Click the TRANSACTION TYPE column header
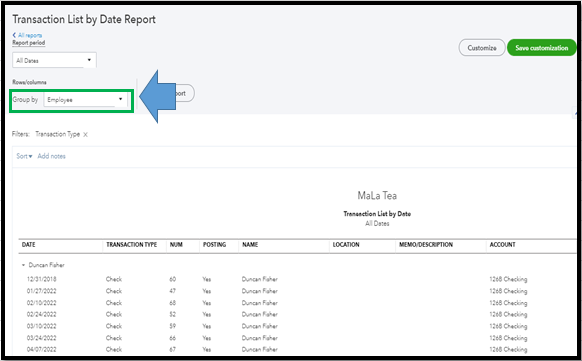Image resolution: width=582 pixels, height=361 pixels. pos(131,245)
